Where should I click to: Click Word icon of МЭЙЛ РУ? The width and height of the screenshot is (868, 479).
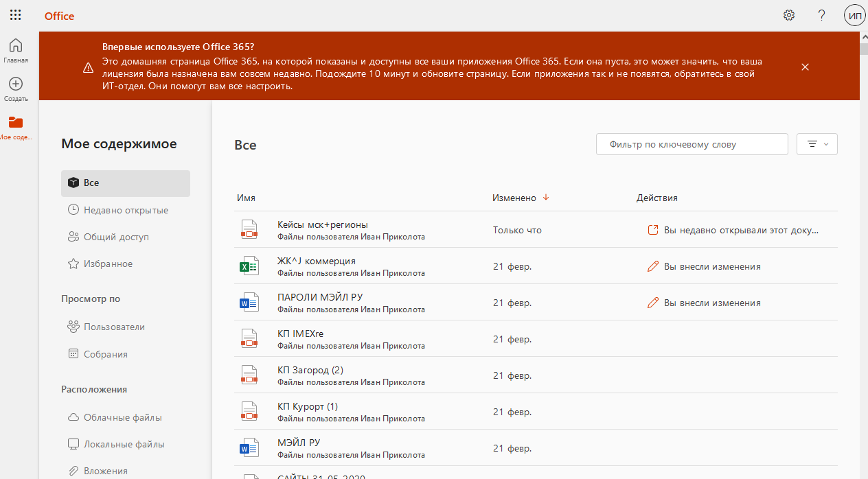pyautogui.click(x=249, y=448)
